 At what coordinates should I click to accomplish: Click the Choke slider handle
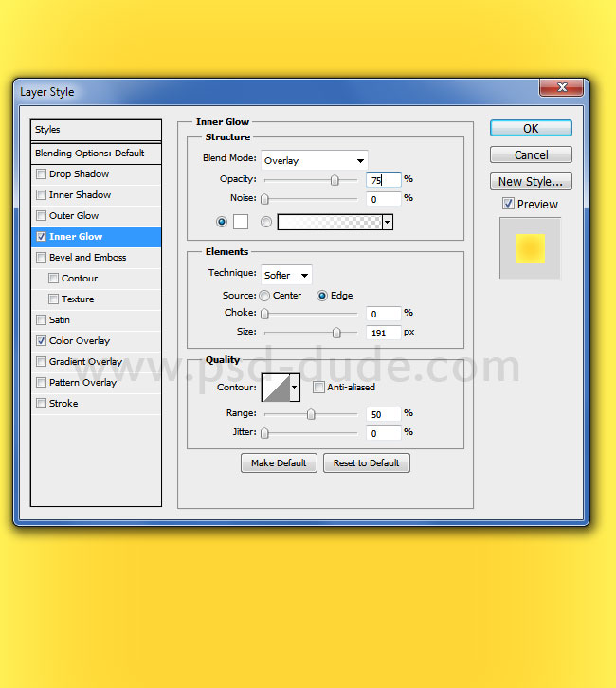(x=264, y=314)
